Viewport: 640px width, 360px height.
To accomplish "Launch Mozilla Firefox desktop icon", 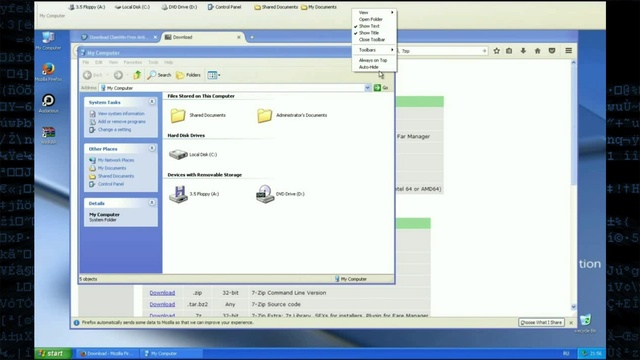I will pyautogui.click(x=48, y=72).
